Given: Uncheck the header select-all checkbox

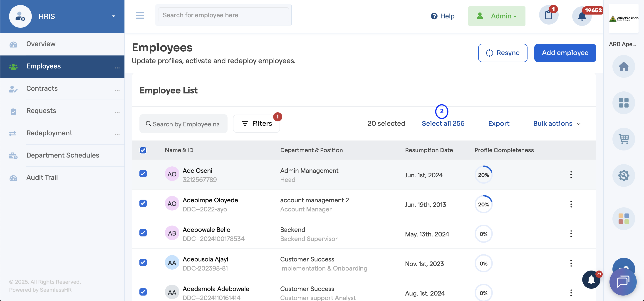Looking at the screenshot, I should [143, 150].
